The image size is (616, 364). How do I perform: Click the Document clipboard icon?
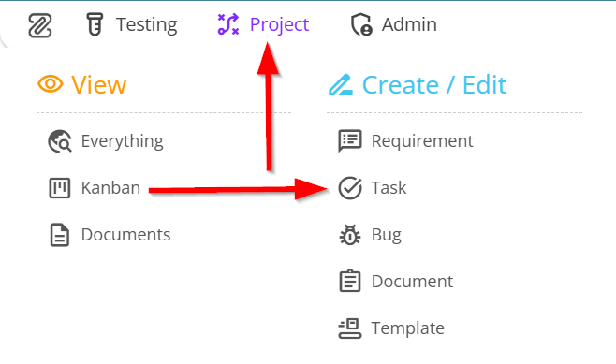tap(349, 281)
